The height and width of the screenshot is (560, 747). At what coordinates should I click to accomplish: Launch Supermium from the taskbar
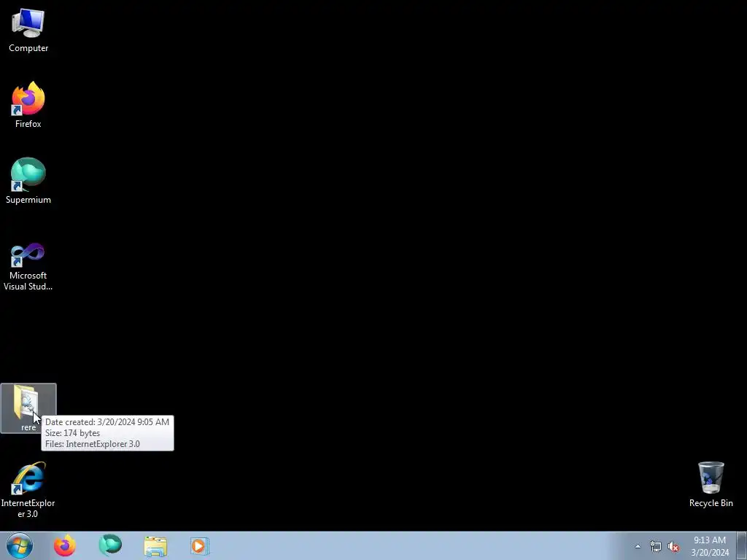tap(110, 545)
